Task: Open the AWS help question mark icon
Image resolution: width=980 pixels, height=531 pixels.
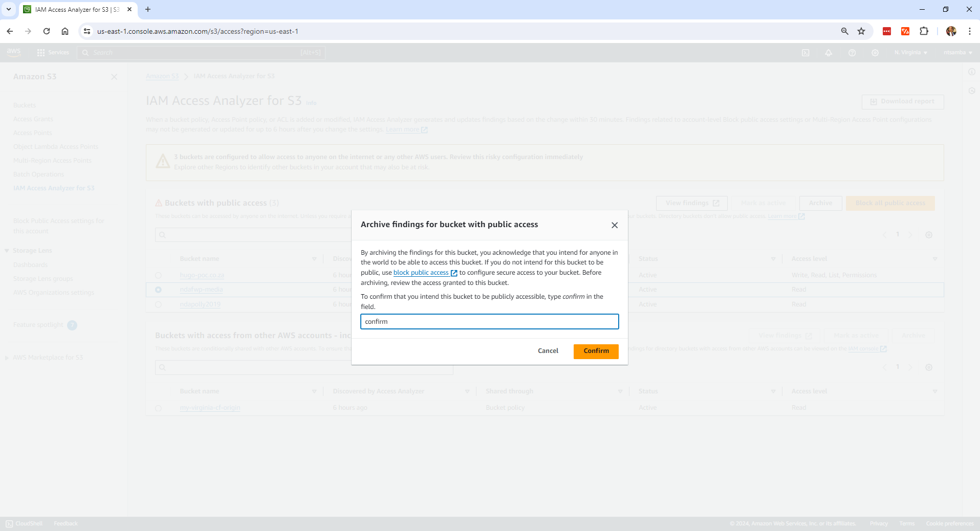Action: coord(852,53)
